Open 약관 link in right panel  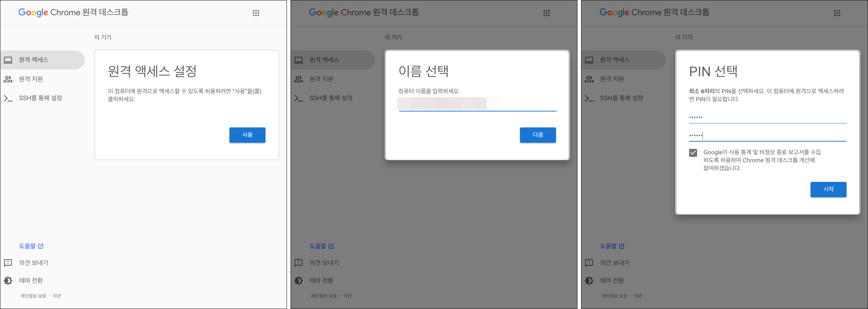pyautogui.click(x=638, y=296)
